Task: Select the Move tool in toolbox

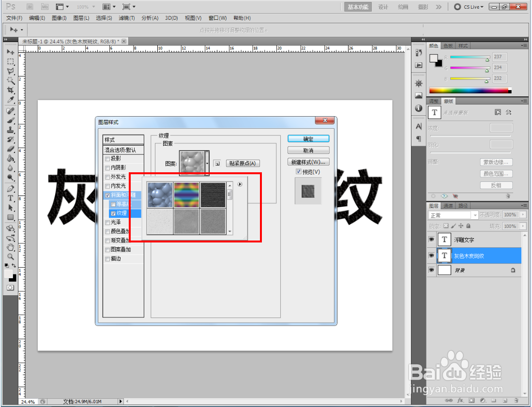Action: [11, 52]
